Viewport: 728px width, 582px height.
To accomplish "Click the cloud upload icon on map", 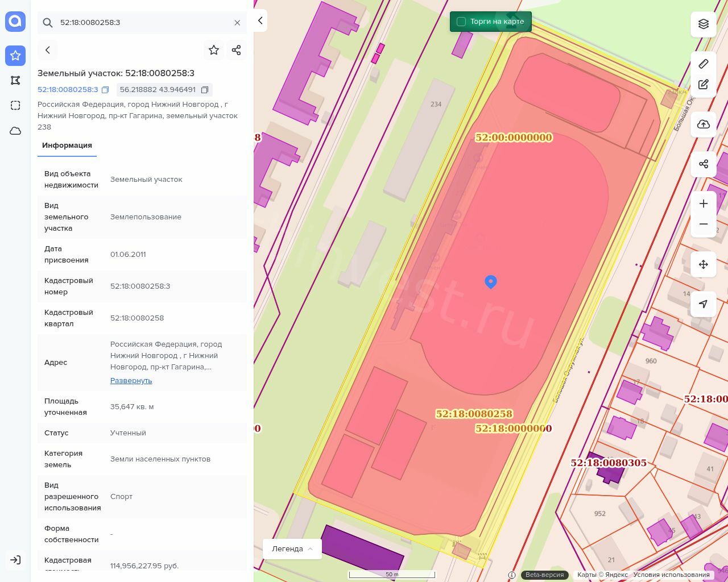I will click(704, 124).
